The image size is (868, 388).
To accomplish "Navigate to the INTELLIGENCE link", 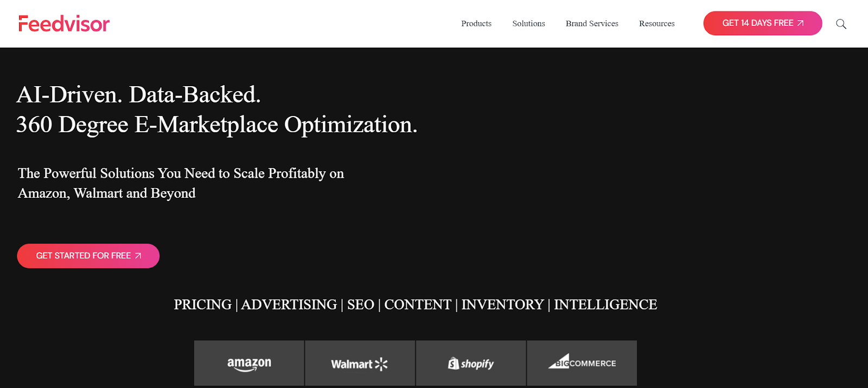I will click(x=605, y=305).
